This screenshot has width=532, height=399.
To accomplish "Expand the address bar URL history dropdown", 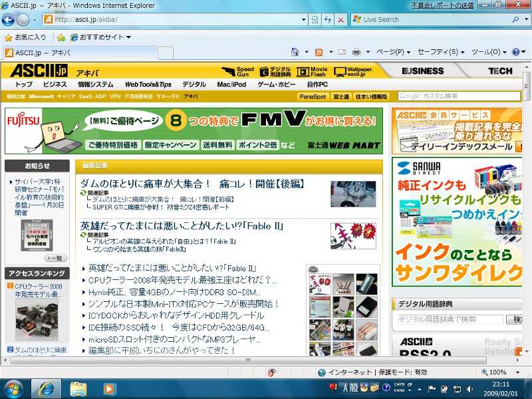I will [x=304, y=20].
